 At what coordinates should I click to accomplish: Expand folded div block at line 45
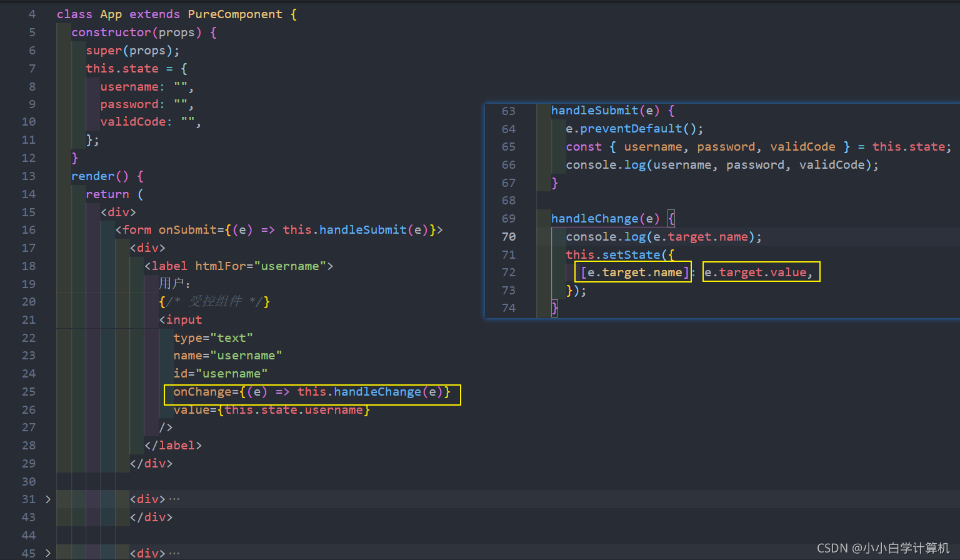coord(48,553)
